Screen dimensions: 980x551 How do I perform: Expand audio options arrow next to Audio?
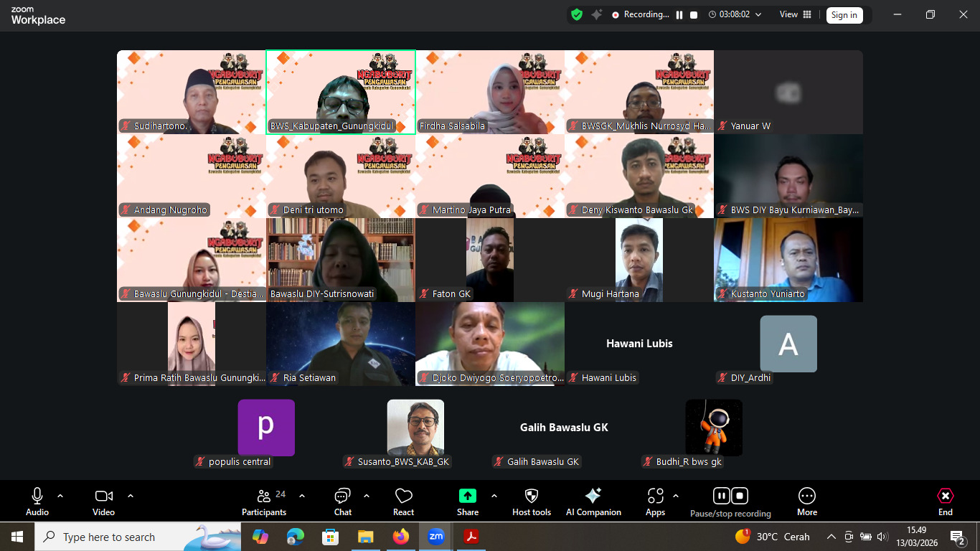[x=60, y=496]
